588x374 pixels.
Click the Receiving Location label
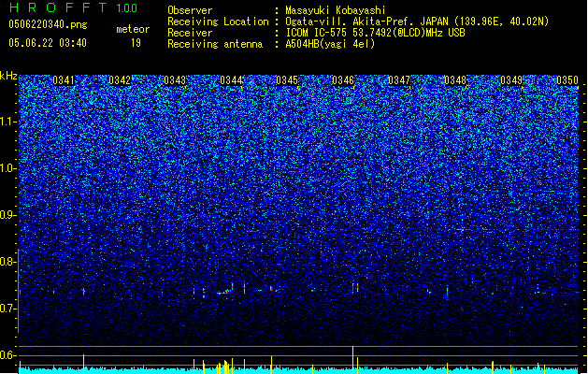(218, 22)
